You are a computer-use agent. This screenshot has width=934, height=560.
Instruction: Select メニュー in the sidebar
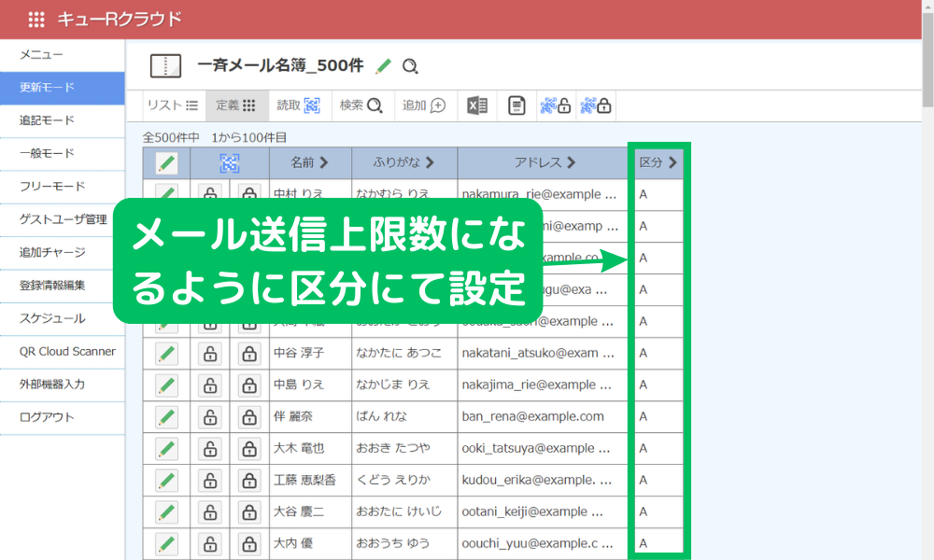[x=62, y=55]
